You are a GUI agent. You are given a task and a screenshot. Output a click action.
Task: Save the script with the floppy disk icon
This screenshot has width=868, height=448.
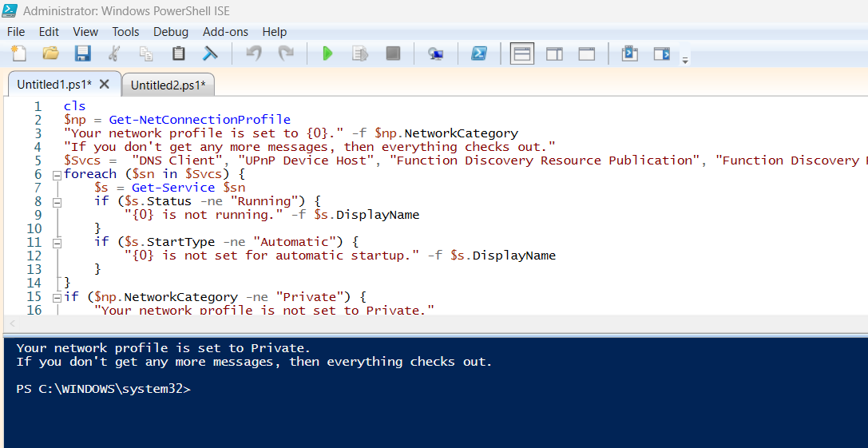tap(82, 54)
